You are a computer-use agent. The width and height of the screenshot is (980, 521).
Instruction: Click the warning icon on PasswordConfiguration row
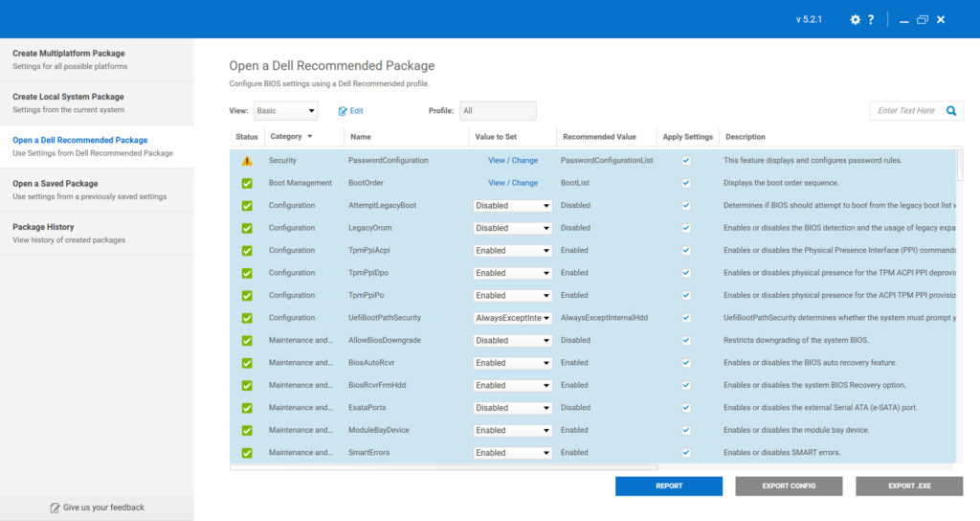(x=247, y=161)
